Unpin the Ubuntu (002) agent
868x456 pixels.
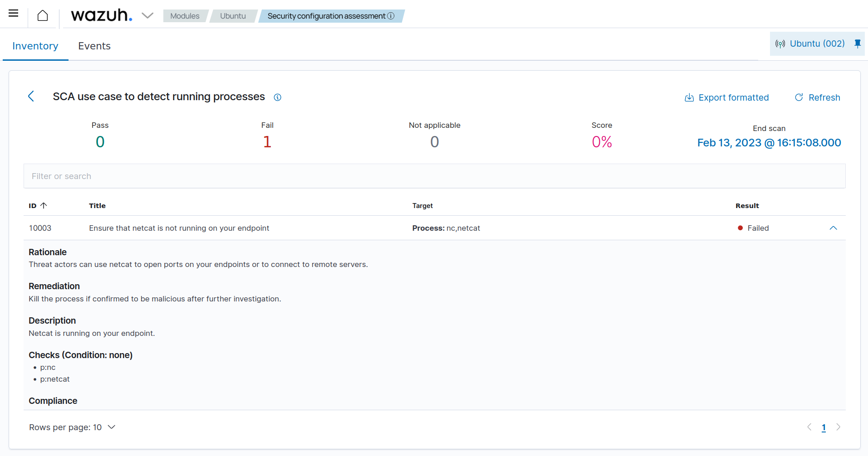[x=858, y=44]
